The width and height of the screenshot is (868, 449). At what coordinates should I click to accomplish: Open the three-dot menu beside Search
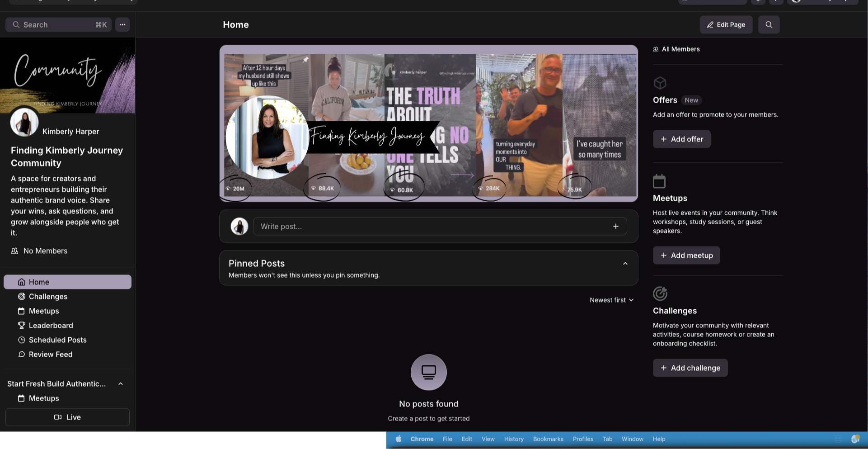point(122,25)
